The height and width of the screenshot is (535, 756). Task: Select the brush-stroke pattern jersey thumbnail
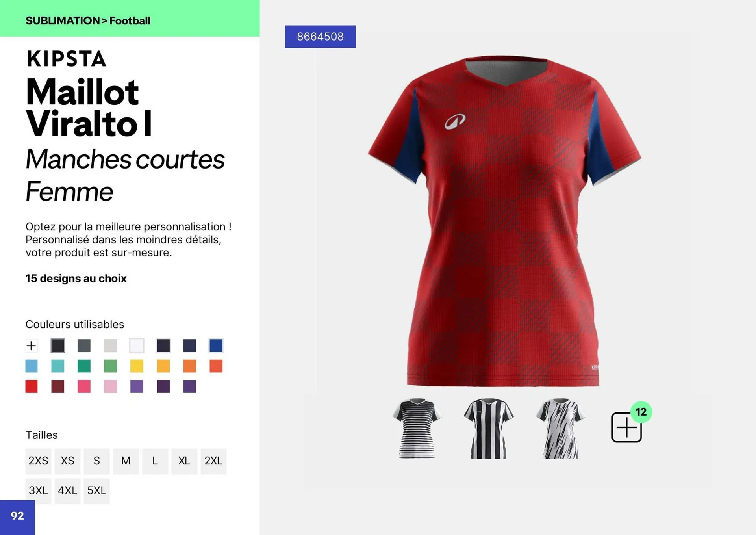pyautogui.click(x=560, y=429)
